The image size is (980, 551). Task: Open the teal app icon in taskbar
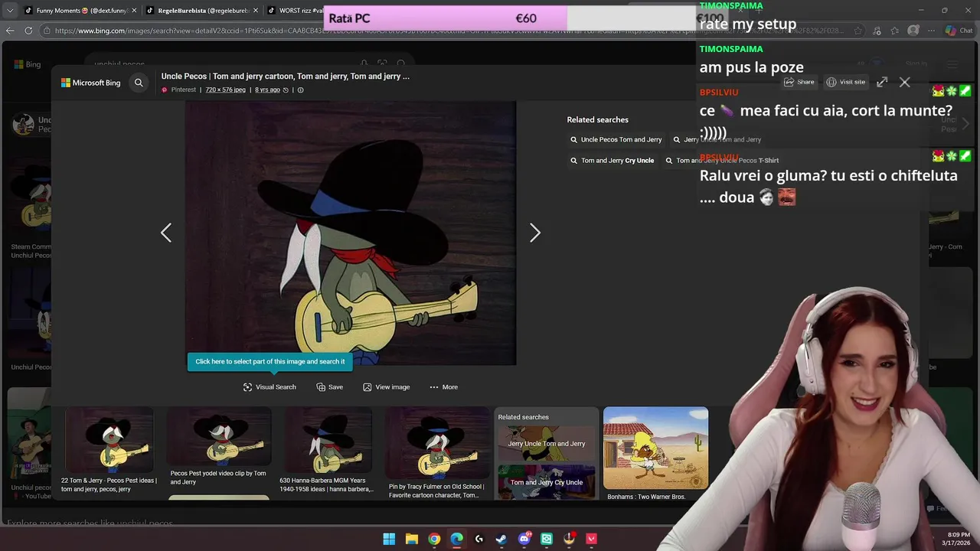[x=547, y=539]
